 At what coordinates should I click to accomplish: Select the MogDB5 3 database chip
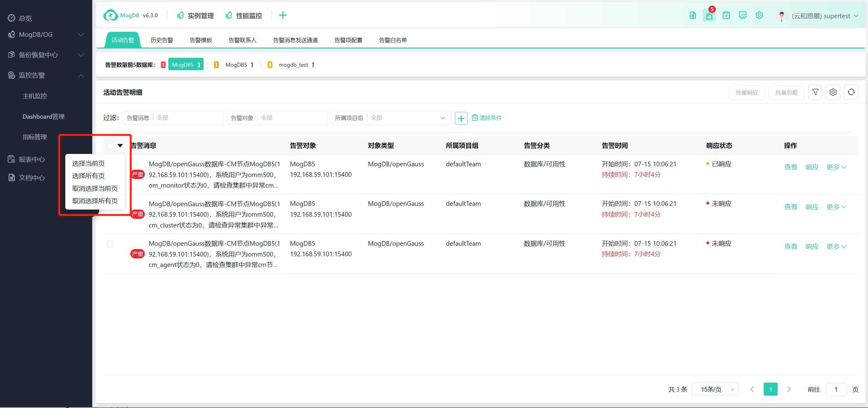(x=186, y=65)
